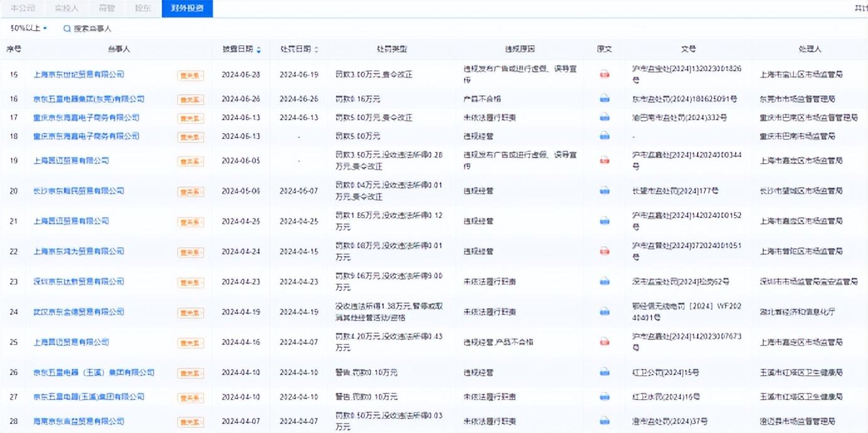Open the original document icon in row 24
This screenshot has height=433, width=868.
pos(604,311)
